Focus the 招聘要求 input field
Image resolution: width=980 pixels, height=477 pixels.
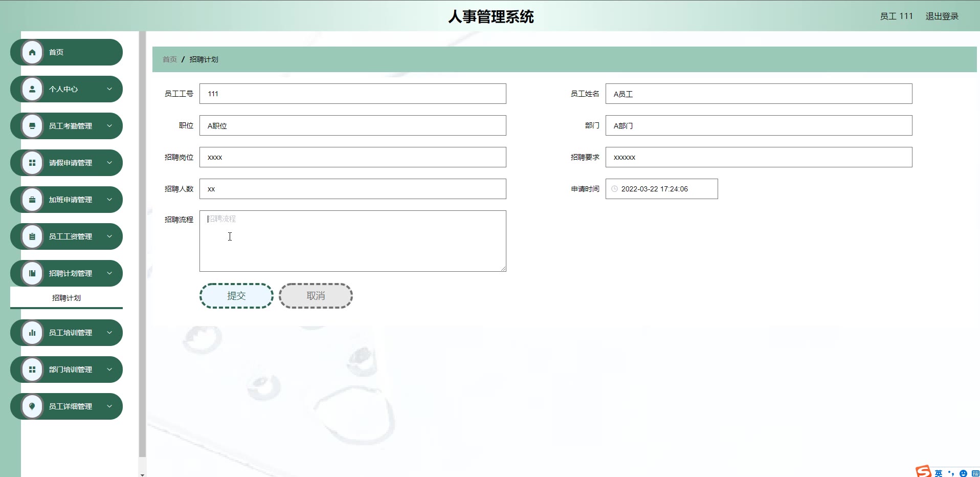[x=759, y=157]
